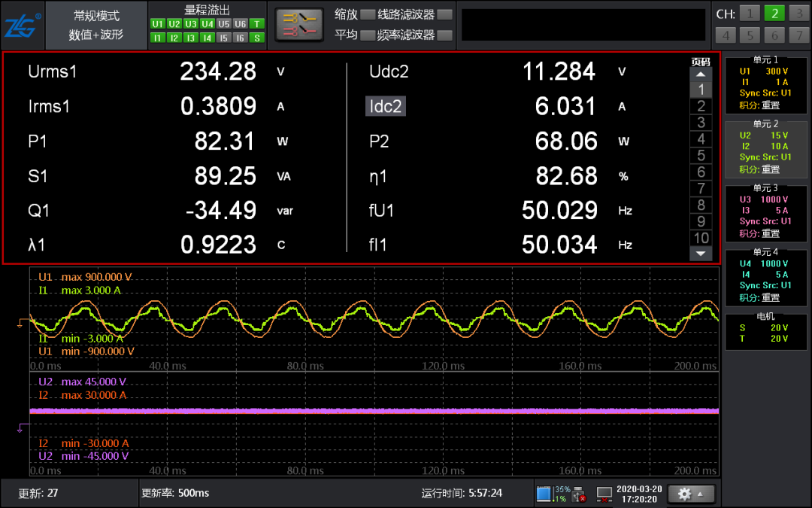Click the USB disconnected status icon
The image size is (812, 508).
tap(578, 494)
